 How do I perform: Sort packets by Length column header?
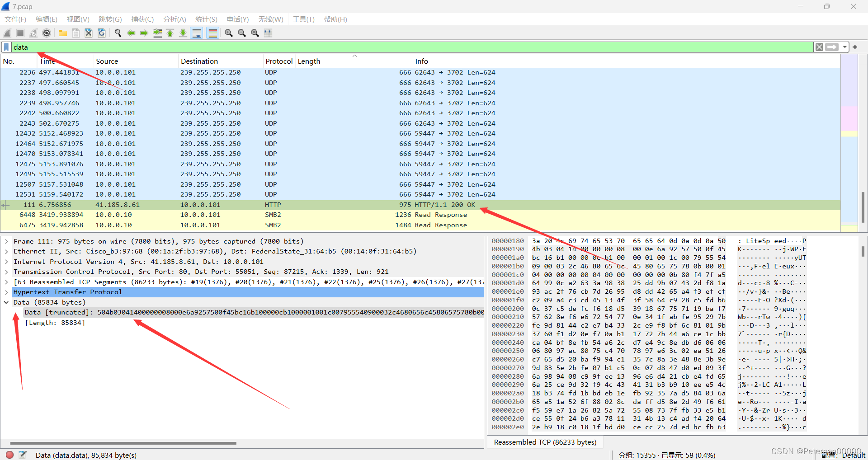pyautogui.click(x=354, y=61)
